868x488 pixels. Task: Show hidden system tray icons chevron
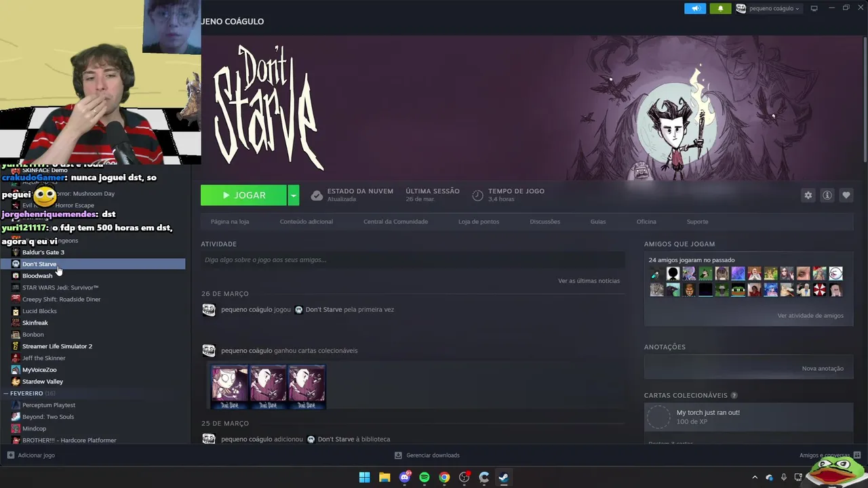[755, 477]
